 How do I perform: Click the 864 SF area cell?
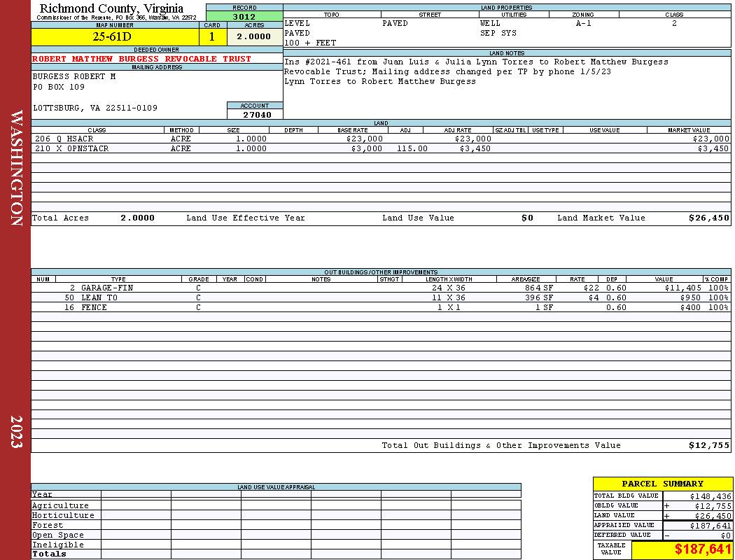click(538, 288)
